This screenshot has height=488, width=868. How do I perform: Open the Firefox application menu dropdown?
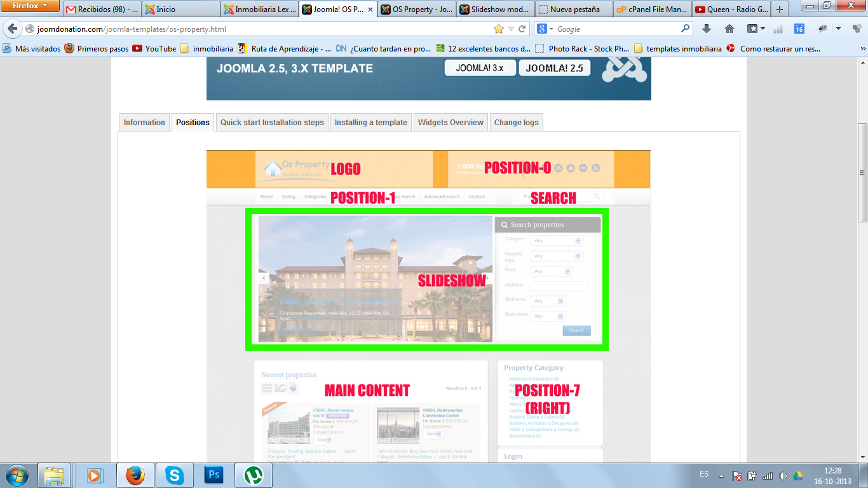[x=30, y=6]
